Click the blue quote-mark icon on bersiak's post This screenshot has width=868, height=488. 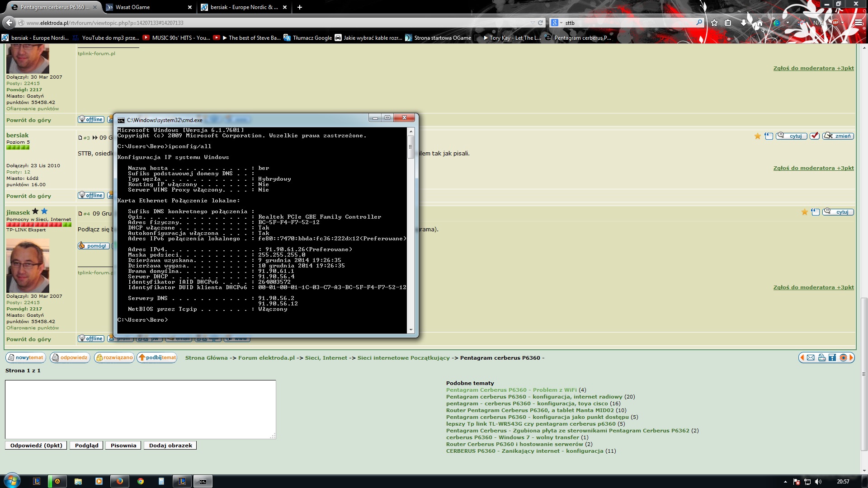769,136
